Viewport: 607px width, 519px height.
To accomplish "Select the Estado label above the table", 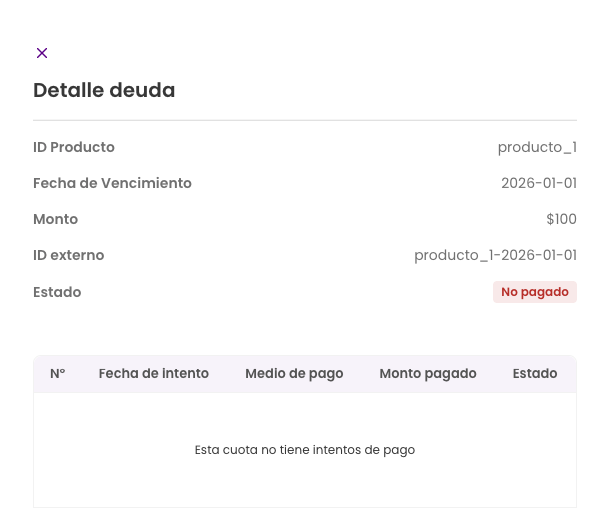I will [x=57, y=292].
